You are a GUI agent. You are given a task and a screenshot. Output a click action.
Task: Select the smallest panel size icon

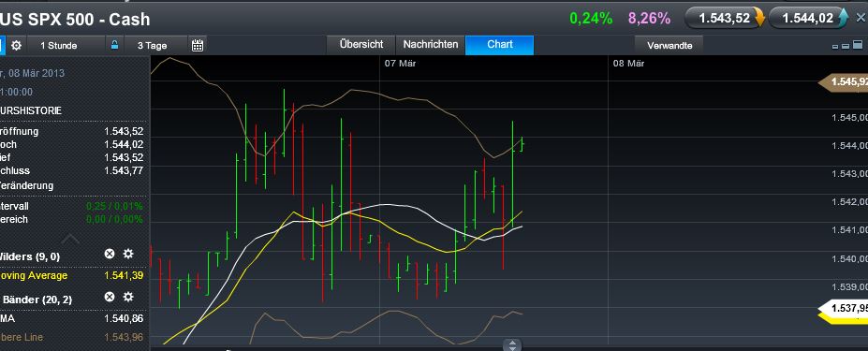[835, 47]
